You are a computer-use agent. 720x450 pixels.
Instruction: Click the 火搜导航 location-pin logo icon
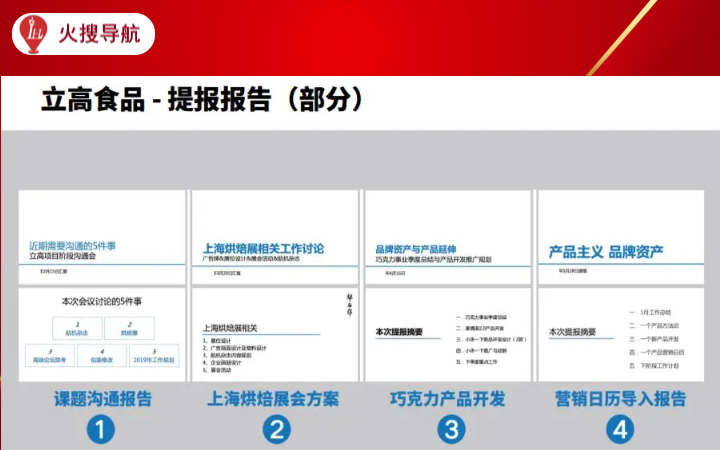[33, 34]
